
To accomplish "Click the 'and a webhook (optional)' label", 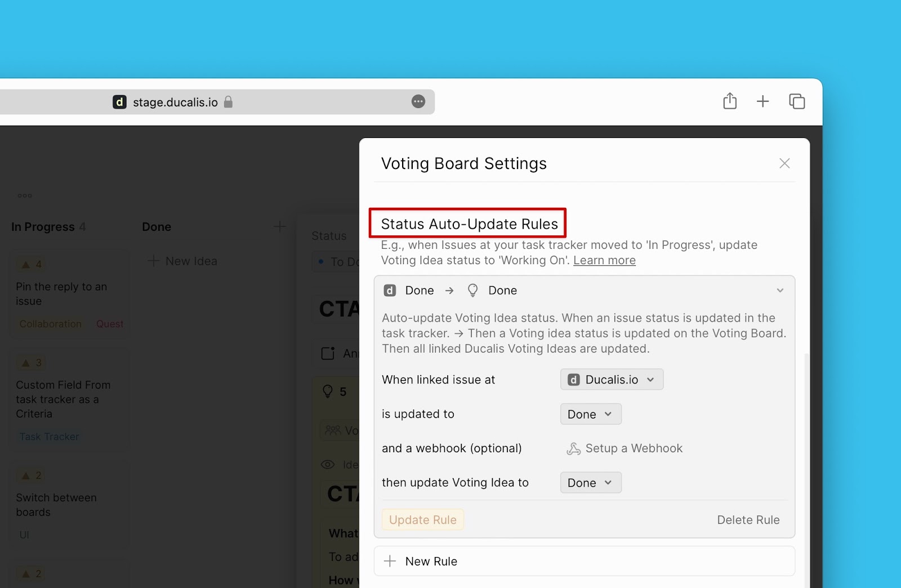I will pyautogui.click(x=452, y=448).
